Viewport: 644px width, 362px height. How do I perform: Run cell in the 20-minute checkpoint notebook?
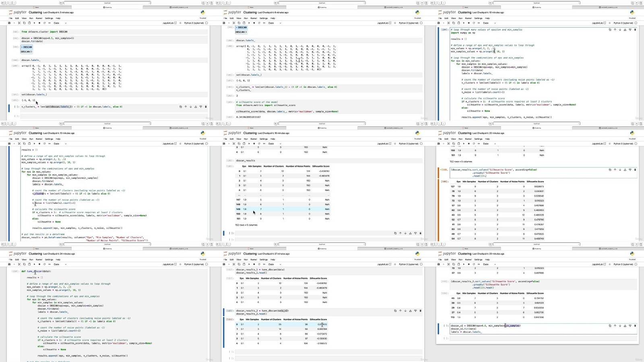tap(464, 143)
